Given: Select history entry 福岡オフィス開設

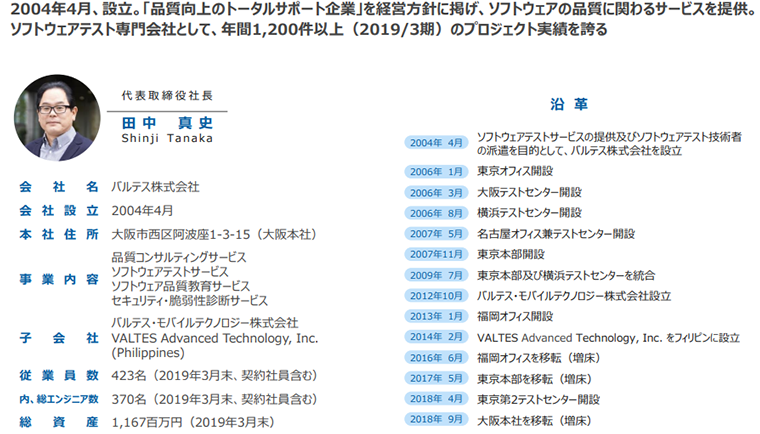Looking at the screenshot, I should pyautogui.click(x=515, y=317).
